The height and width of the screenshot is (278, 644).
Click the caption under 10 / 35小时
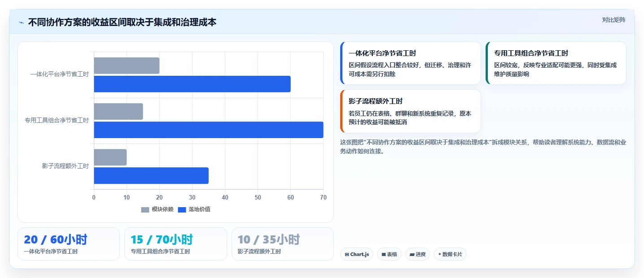coord(259,252)
